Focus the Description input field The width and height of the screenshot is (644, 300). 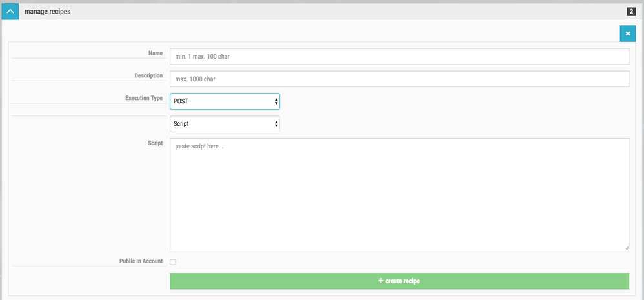(x=399, y=79)
